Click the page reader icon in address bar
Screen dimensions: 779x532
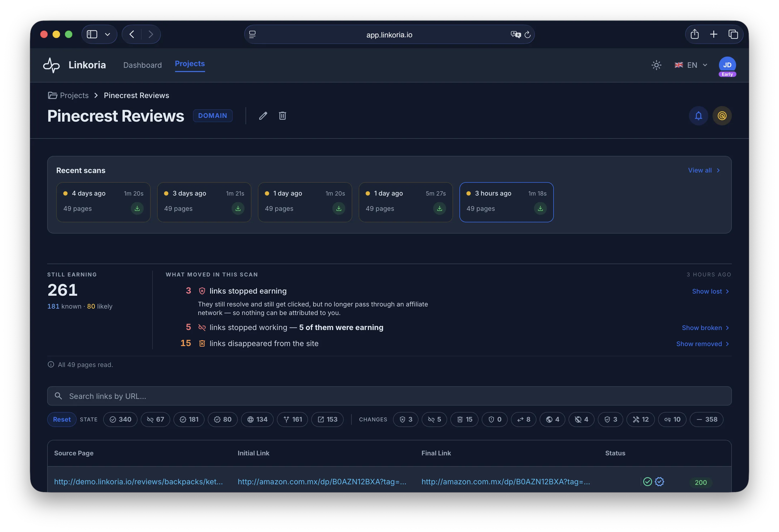(252, 34)
